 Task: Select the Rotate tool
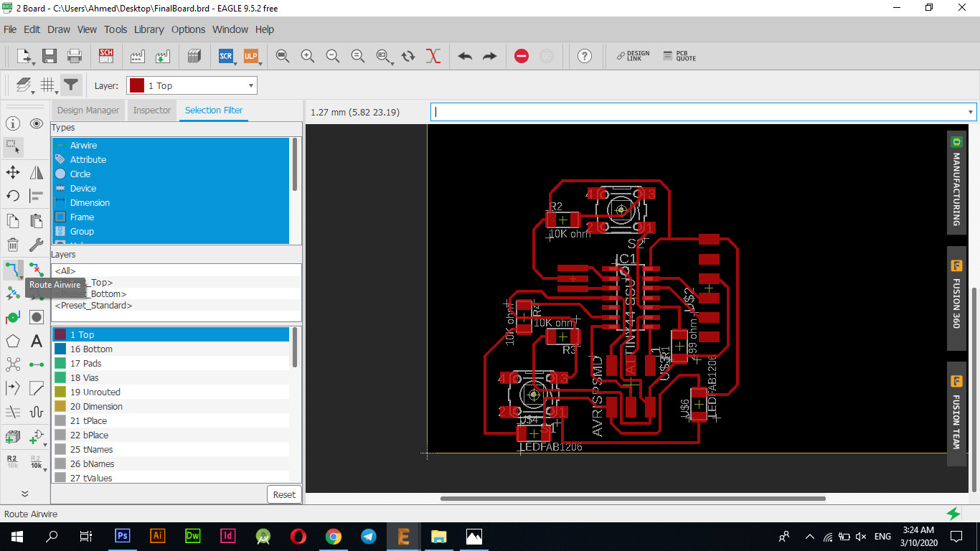tap(13, 196)
